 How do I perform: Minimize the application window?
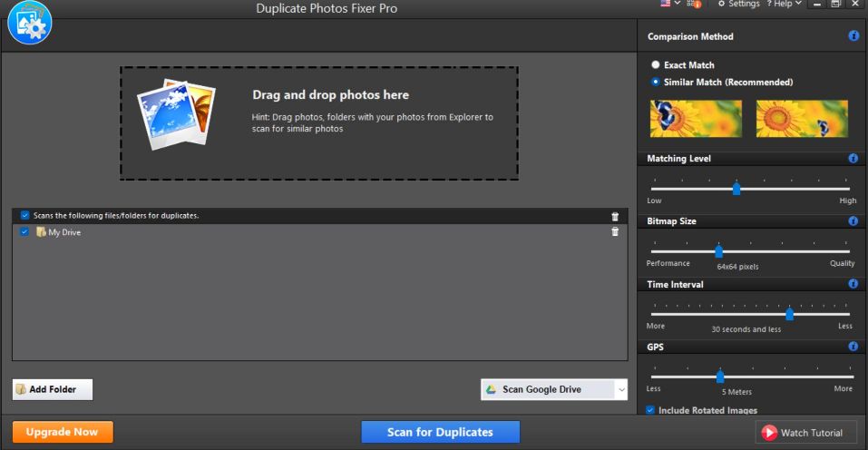(817, 4)
